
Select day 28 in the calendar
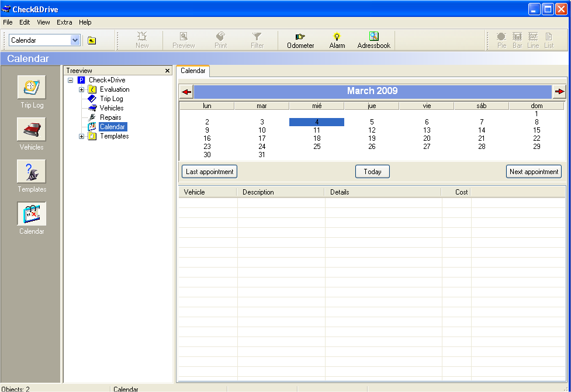pyautogui.click(x=482, y=147)
